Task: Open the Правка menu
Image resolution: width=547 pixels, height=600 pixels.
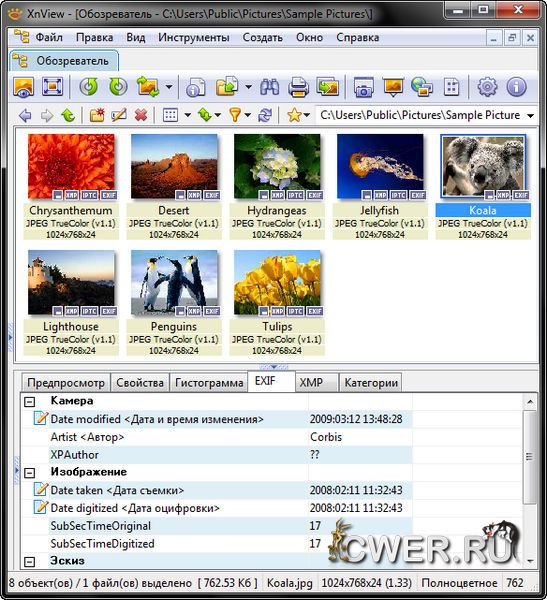Action: [x=95, y=38]
